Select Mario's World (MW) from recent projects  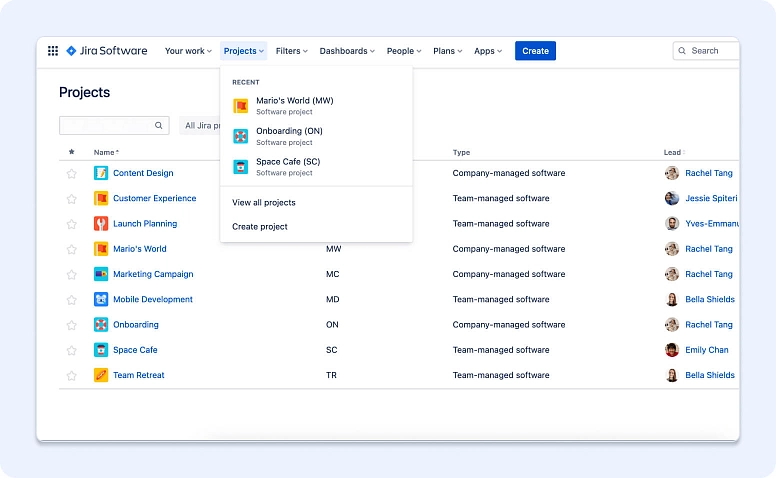[x=316, y=105]
